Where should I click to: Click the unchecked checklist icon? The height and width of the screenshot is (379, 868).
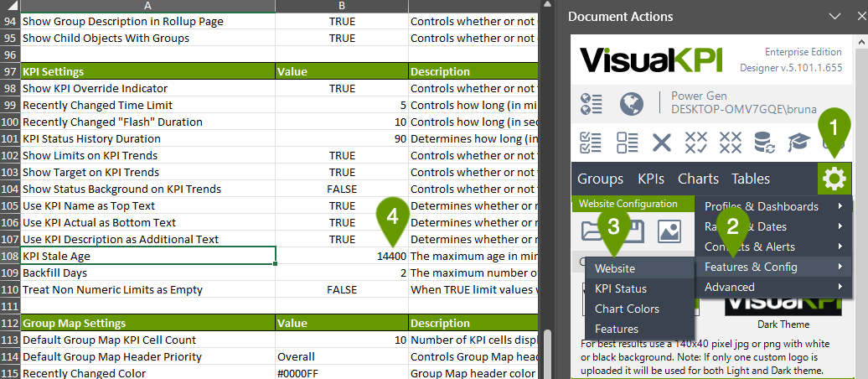point(627,142)
